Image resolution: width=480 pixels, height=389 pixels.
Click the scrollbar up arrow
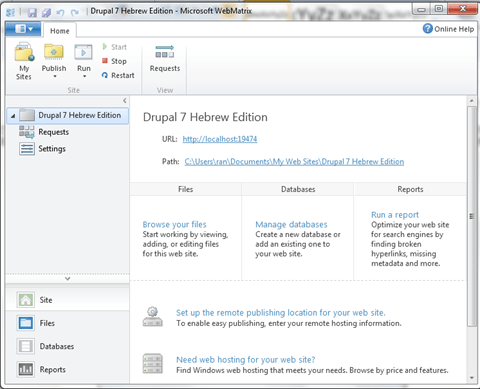(x=472, y=100)
